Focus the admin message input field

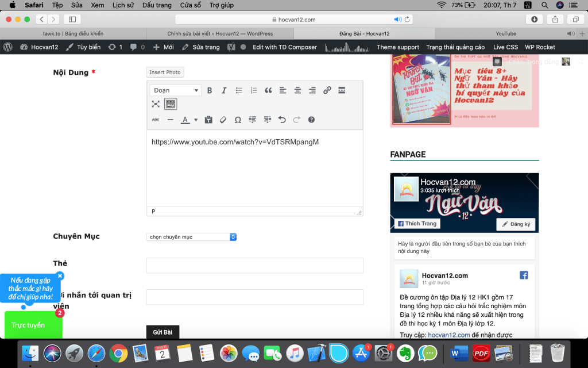[x=254, y=297]
